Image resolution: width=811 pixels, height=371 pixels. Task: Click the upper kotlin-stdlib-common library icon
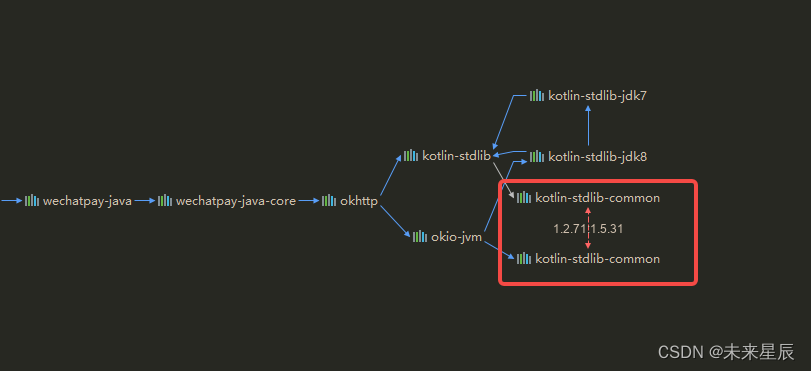[524, 198]
